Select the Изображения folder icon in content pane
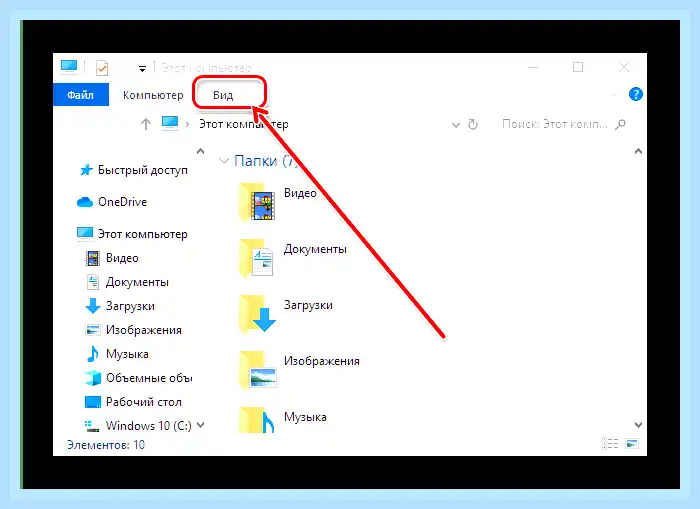The width and height of the screenshot is (700, 509). (x=258, y=371)
